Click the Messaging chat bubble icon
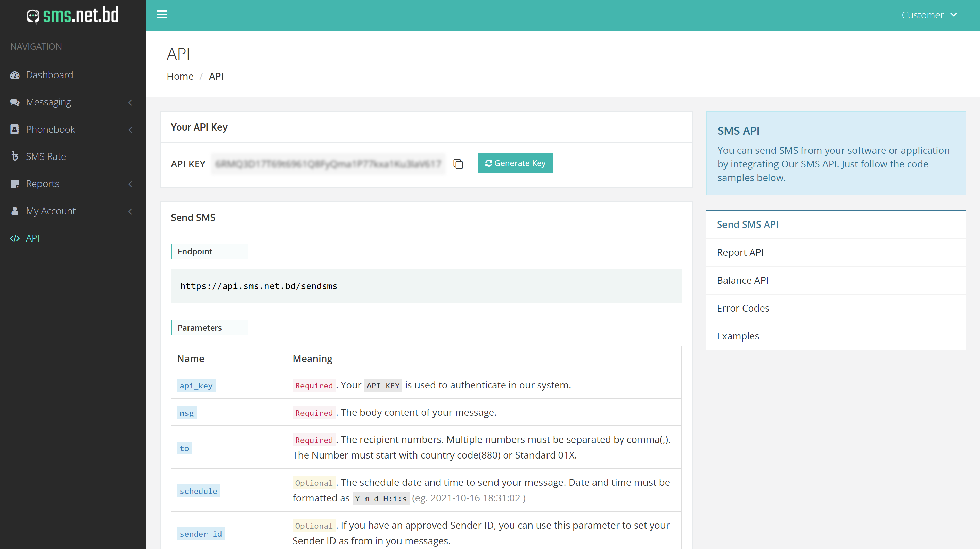Viewport: 980px width, 549px height. (14, 102)
